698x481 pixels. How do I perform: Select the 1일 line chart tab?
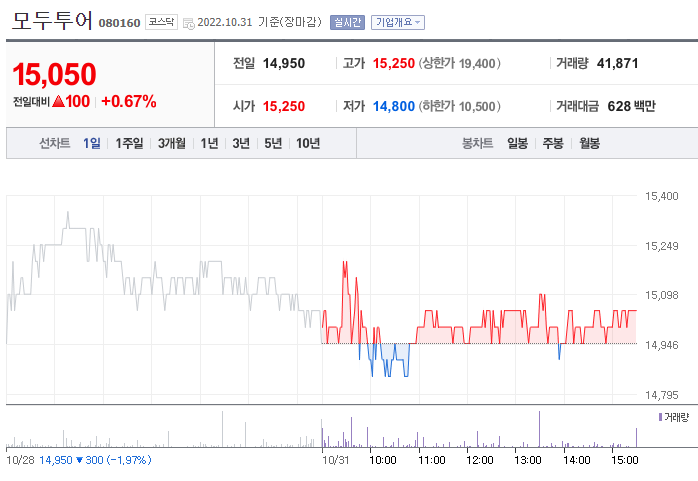[92, 143]
